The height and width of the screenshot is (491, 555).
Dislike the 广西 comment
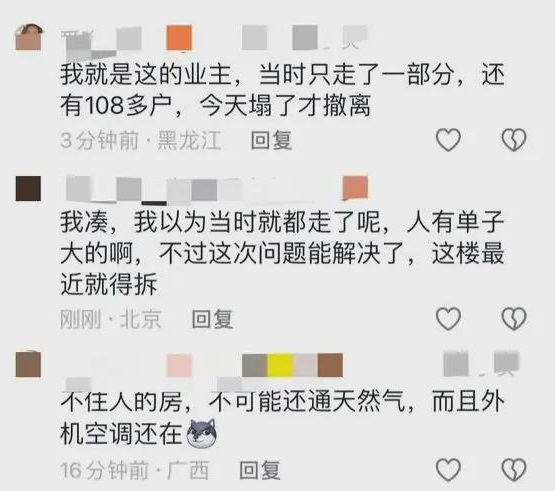(514, 470)
